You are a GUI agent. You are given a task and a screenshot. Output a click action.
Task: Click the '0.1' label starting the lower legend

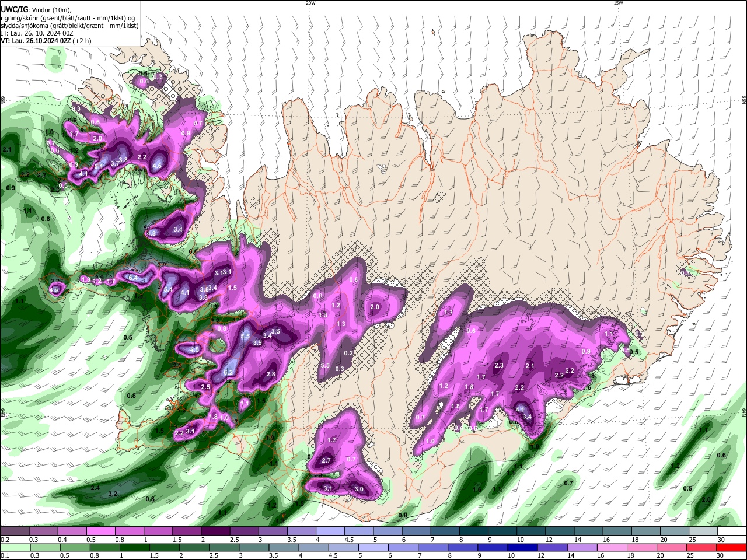[5, 555]
